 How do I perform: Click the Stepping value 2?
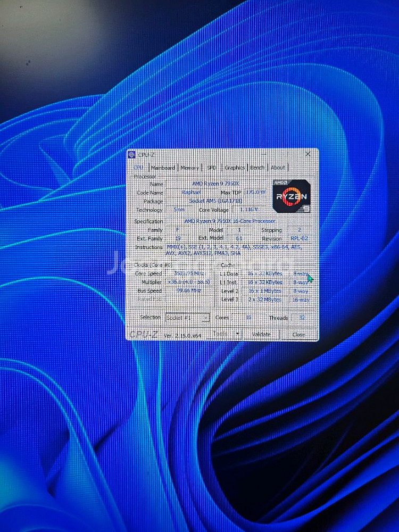(x=299, y=230)
